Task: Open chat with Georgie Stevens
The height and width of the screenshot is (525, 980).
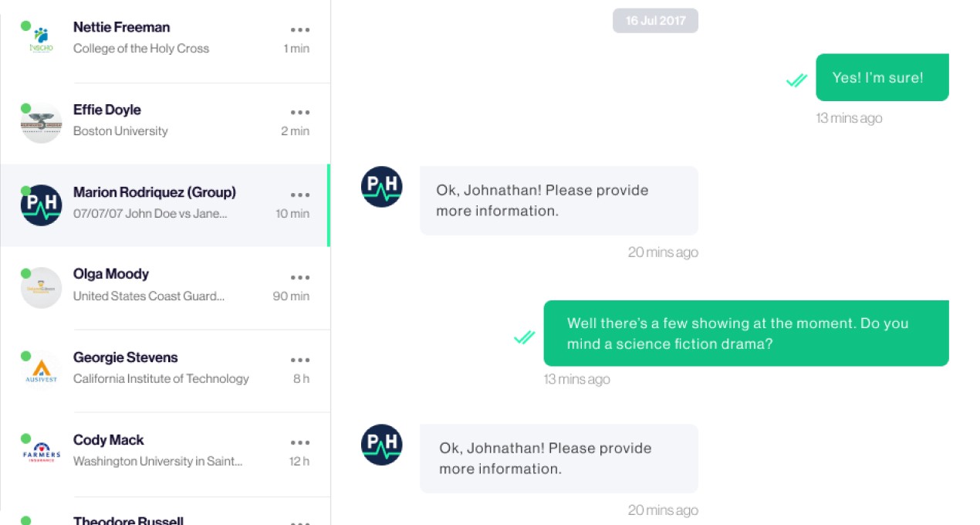Action: pos(165,371)
